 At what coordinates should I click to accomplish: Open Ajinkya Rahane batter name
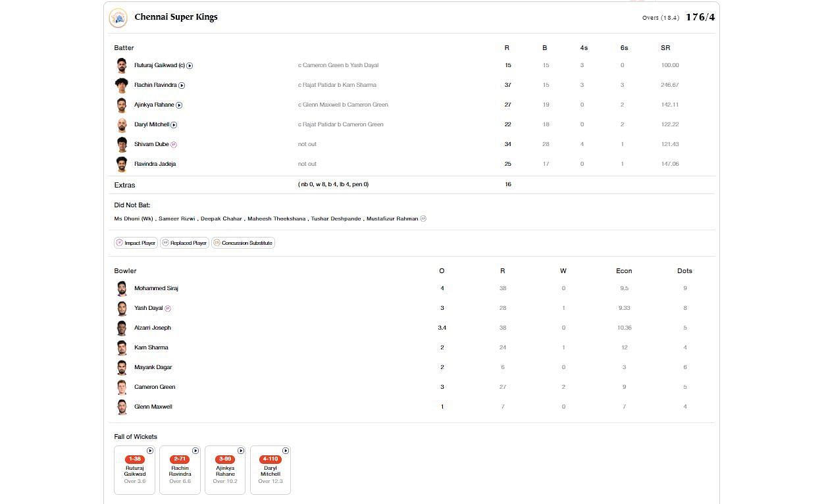154,105
